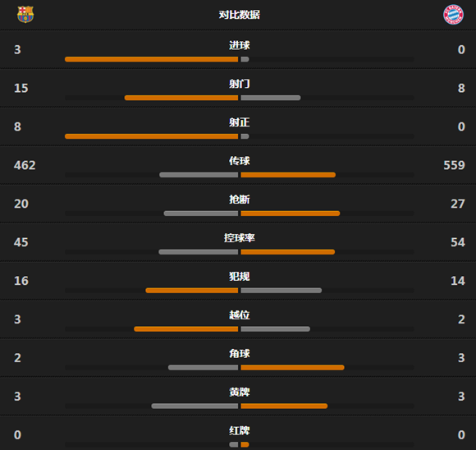The image size is (476, 450).
Task: Click the 角球 corners label
Action: click(239, 354)
